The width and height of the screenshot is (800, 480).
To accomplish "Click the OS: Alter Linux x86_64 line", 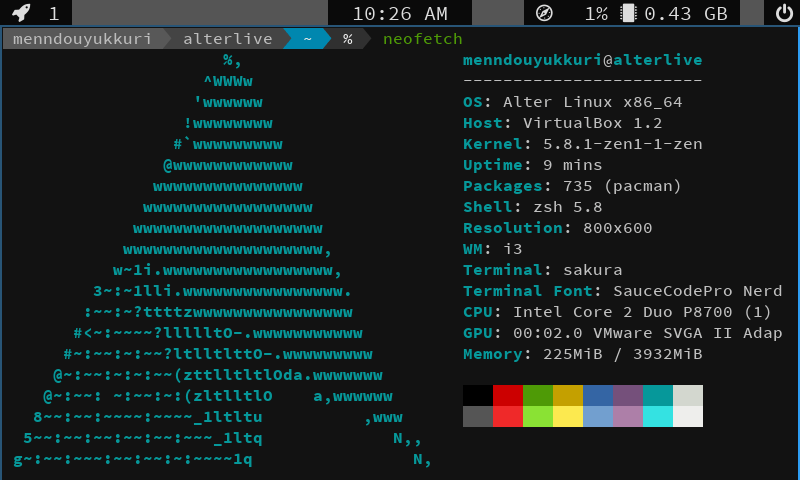I will click(x=572, y=102).
